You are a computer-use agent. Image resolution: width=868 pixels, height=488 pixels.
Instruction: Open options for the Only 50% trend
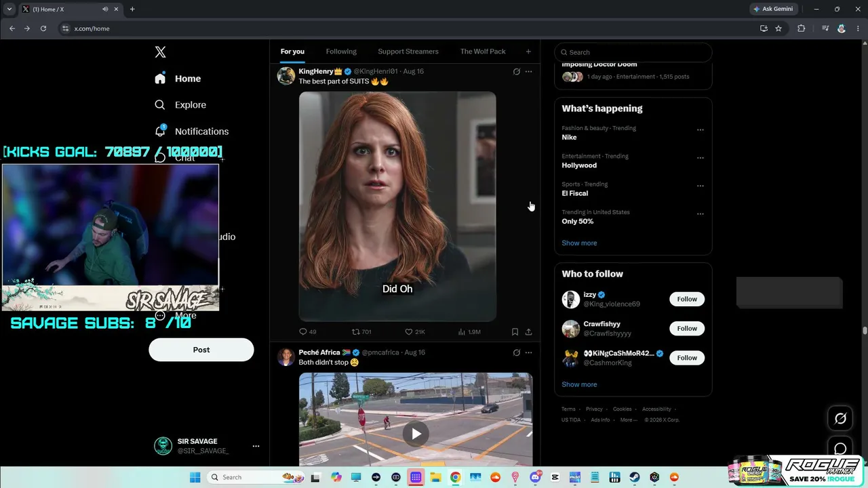pyautogui.click(x=701, y=214)
